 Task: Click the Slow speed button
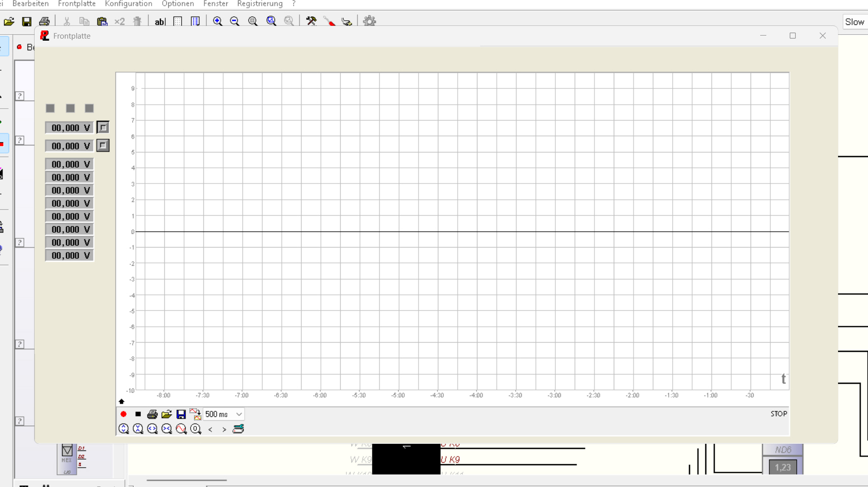click(x=855, y=22)
